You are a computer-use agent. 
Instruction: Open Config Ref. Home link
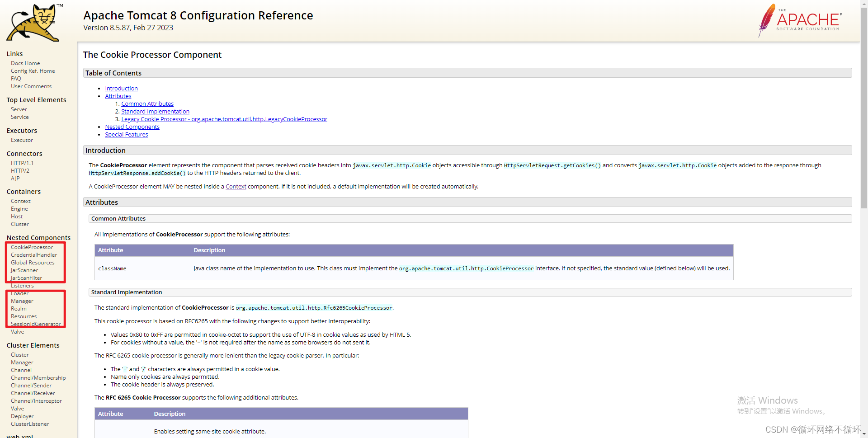coord(33,71)
